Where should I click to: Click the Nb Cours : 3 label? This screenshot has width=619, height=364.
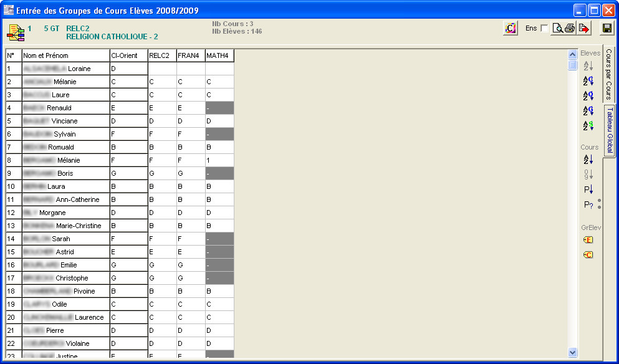[233, 24]
